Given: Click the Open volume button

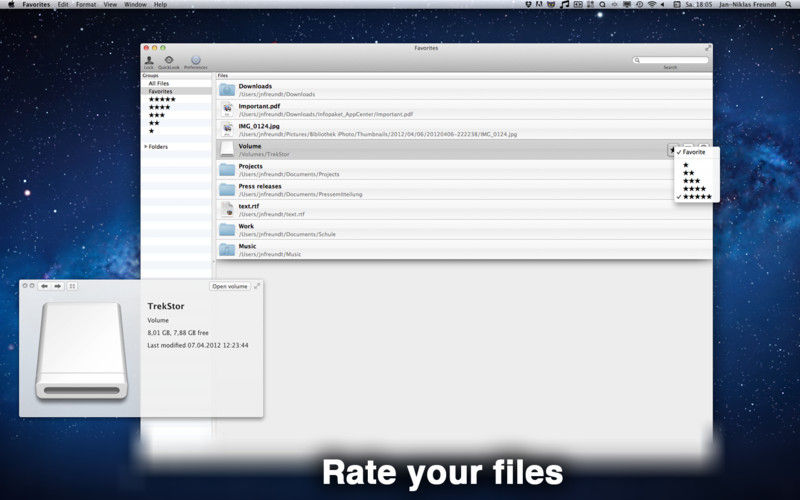Looking at the screenshot, I should (x=230, y=286).
